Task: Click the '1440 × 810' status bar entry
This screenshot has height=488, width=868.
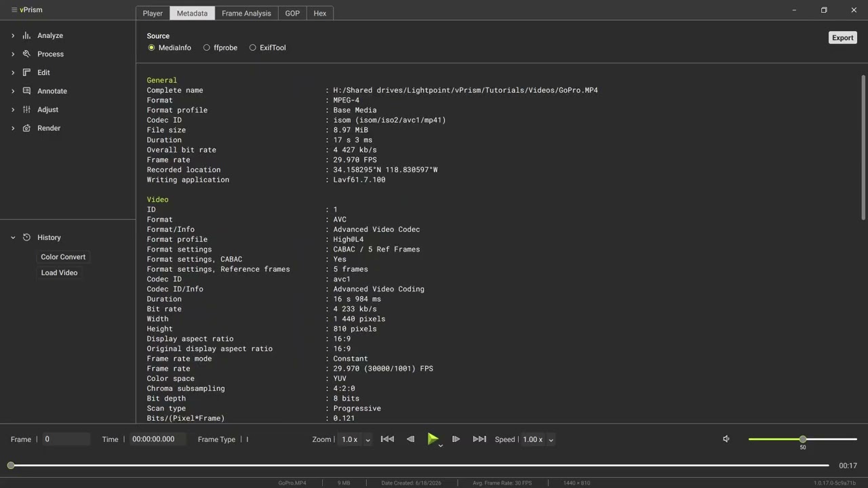Action: [x=576, y=483]
